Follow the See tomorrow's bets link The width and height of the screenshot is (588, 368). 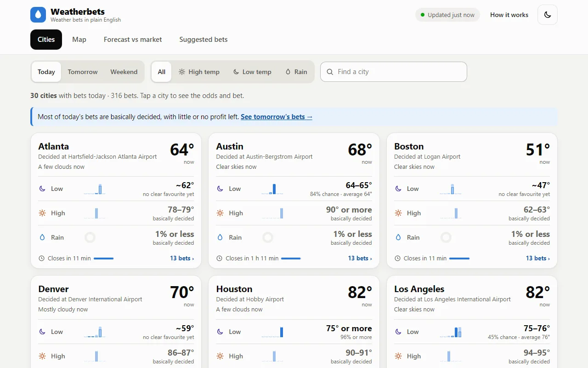pyautogui.click(x=277, y=117)
